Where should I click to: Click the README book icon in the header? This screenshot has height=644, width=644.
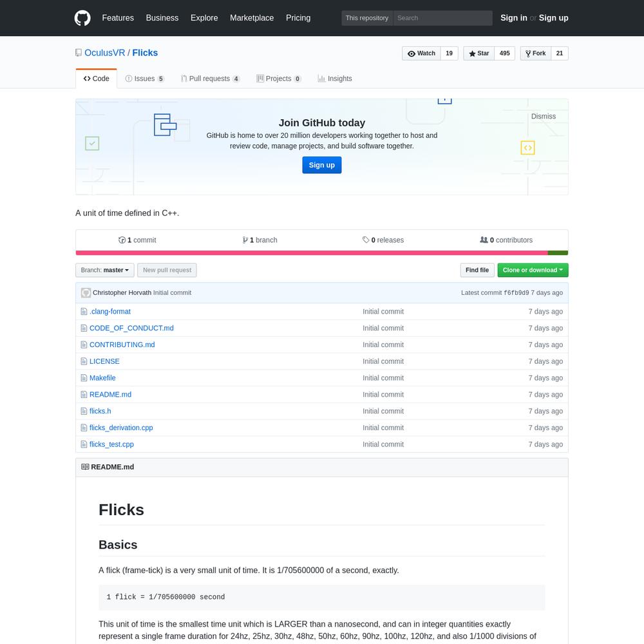coord(85,467)
